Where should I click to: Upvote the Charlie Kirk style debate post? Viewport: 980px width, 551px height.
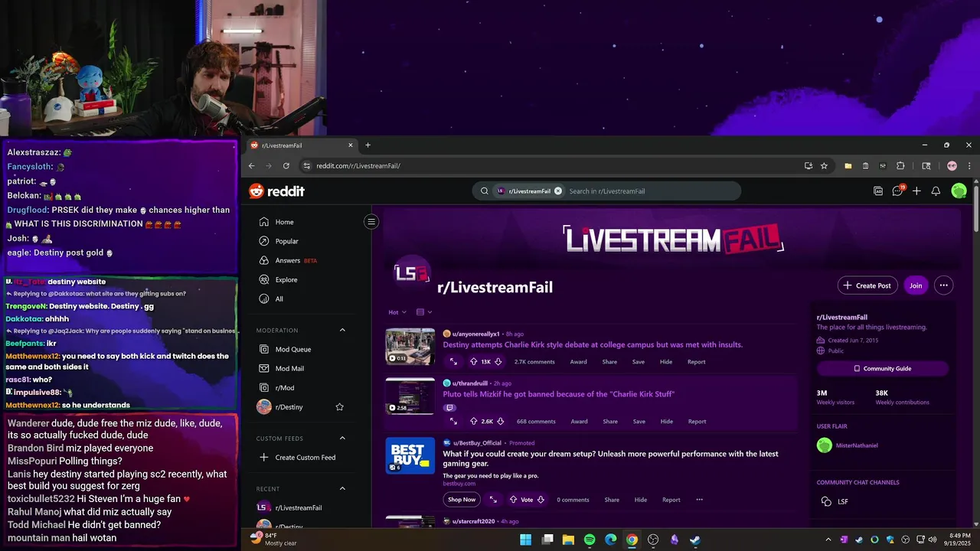click(x=473, y=362)
